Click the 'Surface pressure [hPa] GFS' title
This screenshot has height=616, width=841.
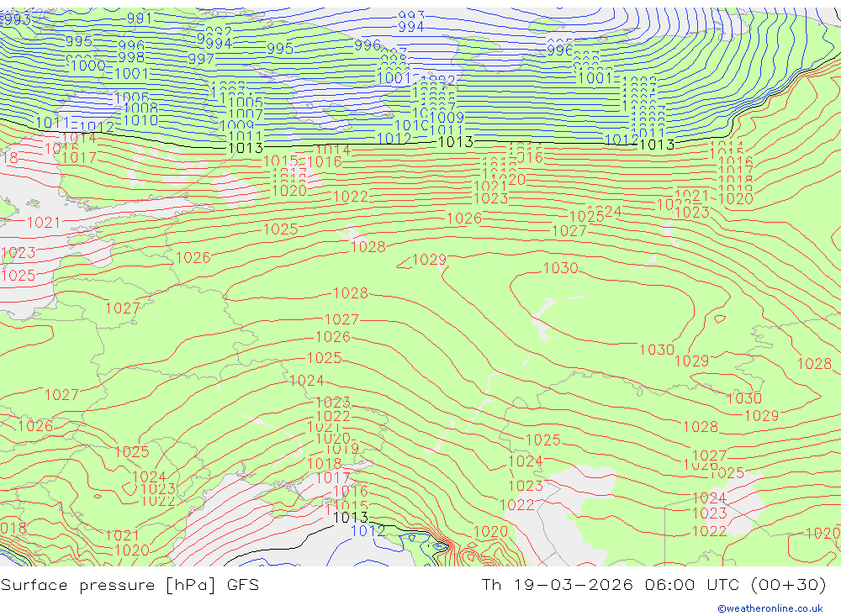coord(130,585)
